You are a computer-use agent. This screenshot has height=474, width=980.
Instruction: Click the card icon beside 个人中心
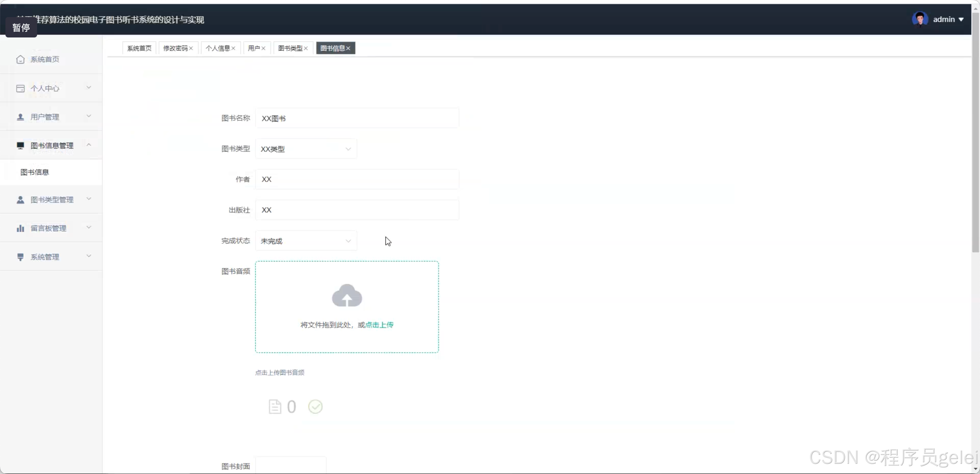coord(20,88)
